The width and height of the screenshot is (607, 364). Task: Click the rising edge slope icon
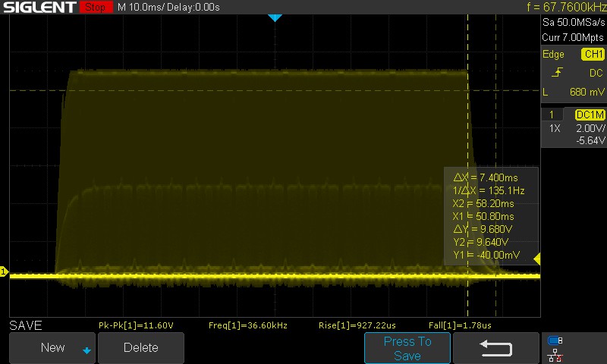(557, 72)
